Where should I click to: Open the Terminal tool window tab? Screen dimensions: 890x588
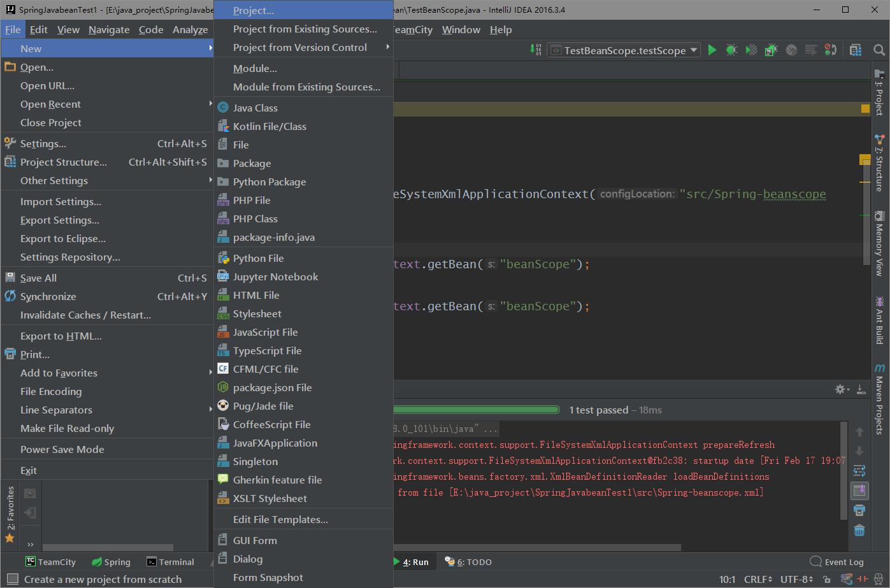pyautogui.click(x=171, y=562)
